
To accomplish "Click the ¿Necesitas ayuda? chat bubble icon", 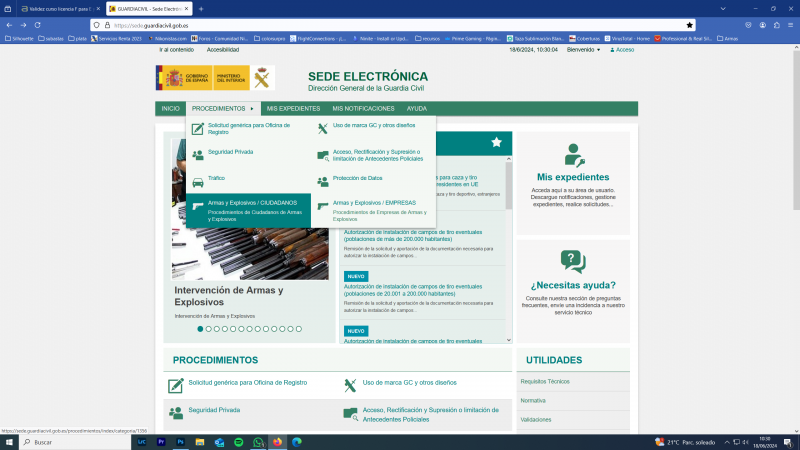I will [573, 261].
